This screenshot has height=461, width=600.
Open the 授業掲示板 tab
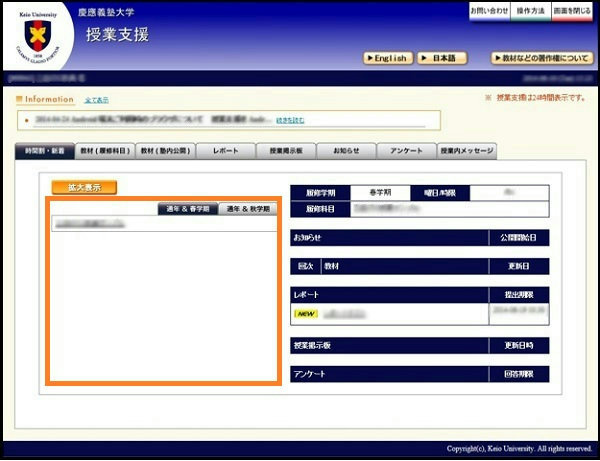click(286, 151)
